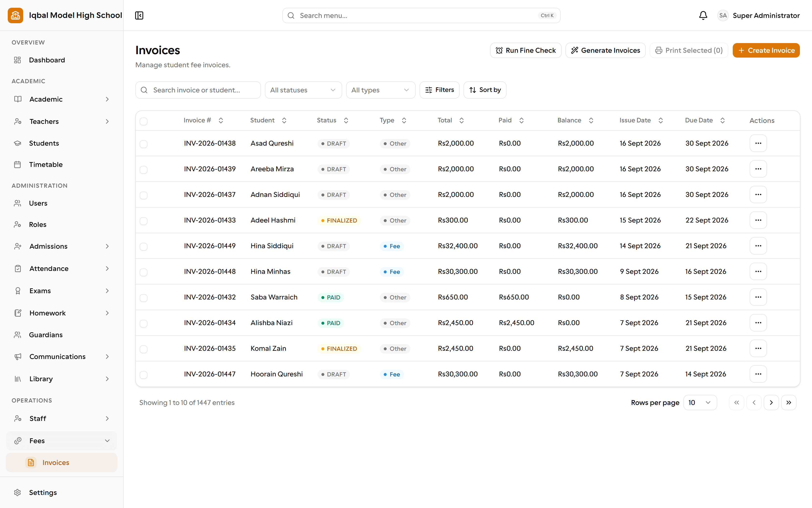Sort by Due Date column arrows
This screenshot has height=508, width=812.
pos(722,120)
